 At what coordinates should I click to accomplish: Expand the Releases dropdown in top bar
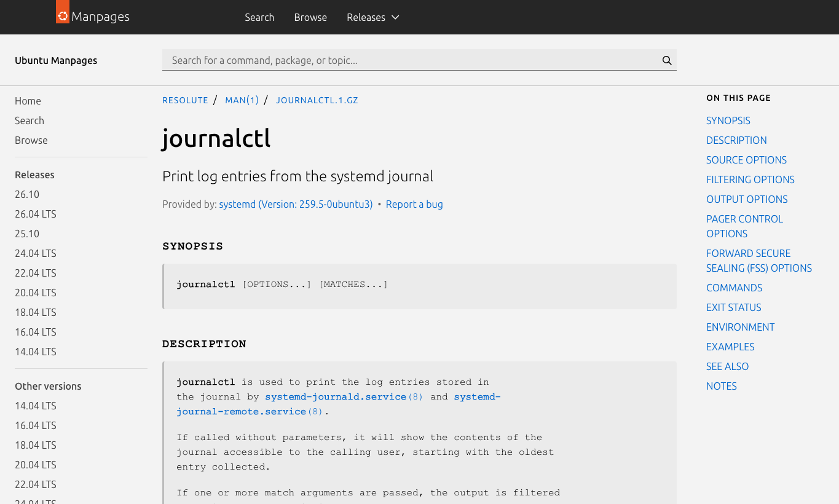coord(372,17)
